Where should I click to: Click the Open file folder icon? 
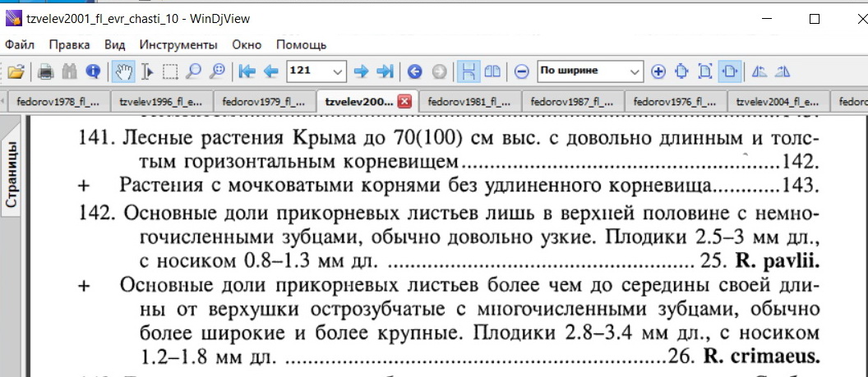tap(16, 71)
